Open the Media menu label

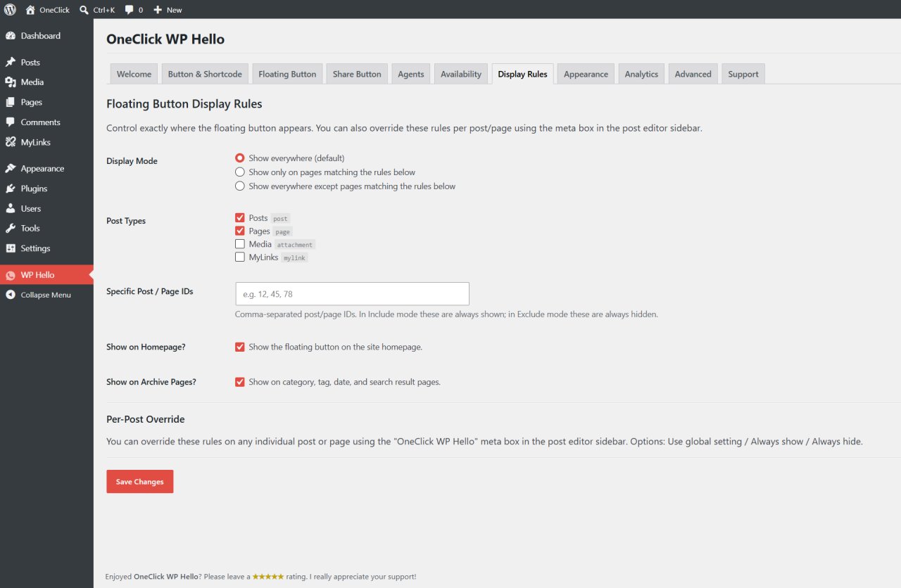pyautogui.click(x=32, y=82)
